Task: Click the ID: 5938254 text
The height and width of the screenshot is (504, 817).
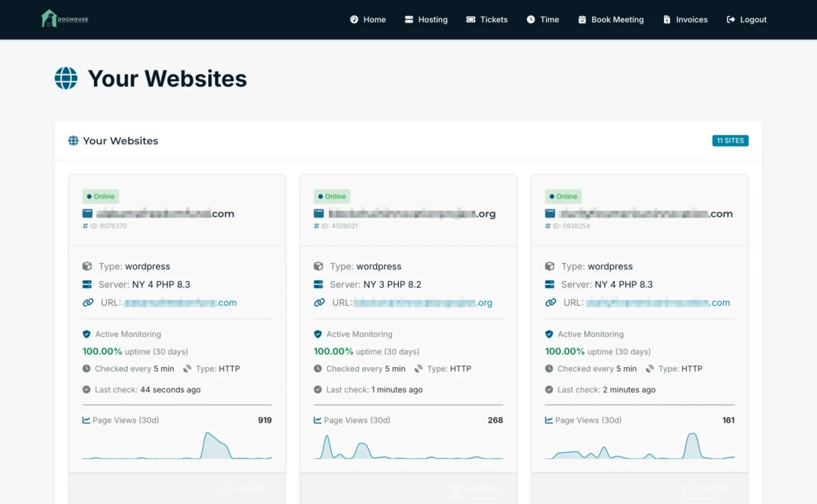Action: 571,226
